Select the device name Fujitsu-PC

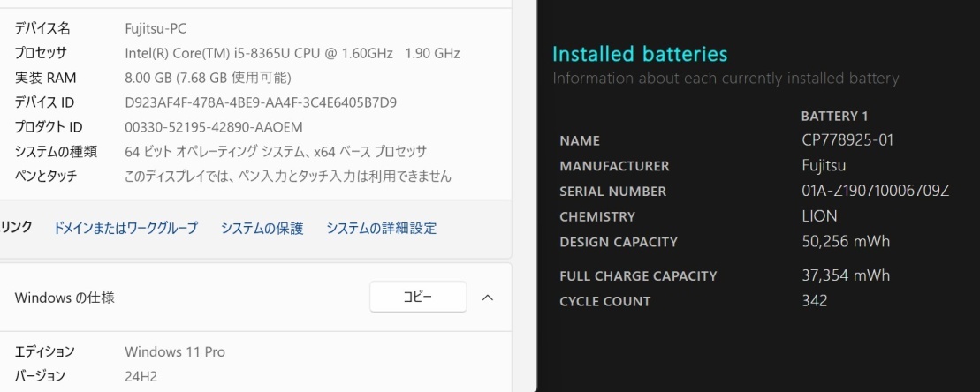coord(156,29)
